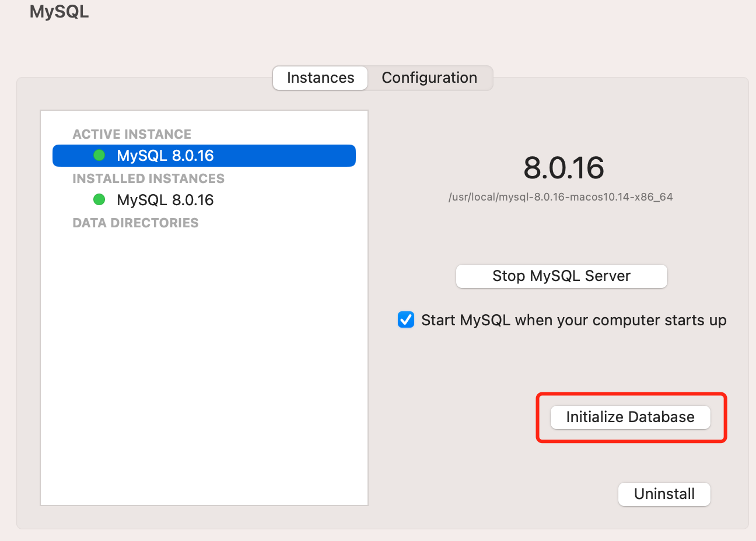Click the large 8.0.16 version number
This screenshot has height=541, width=756.
563,168
